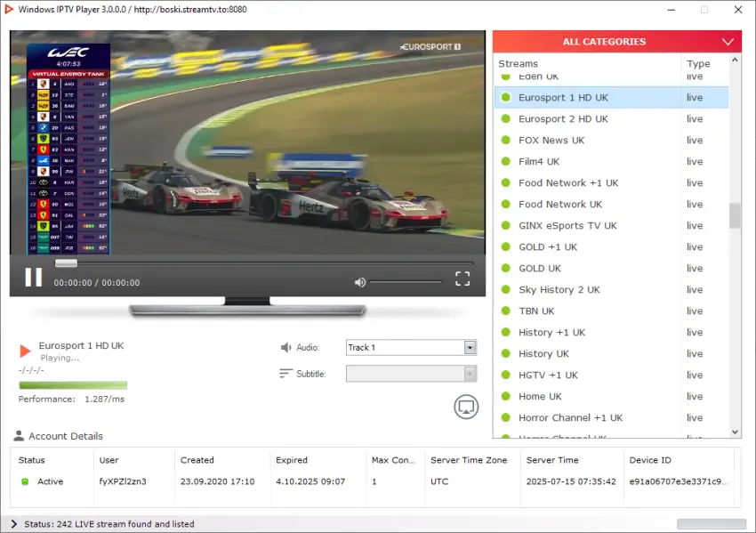
Task: Minimize the IPTV Player window
Action: pyautogui.click(x=672, y=10)
